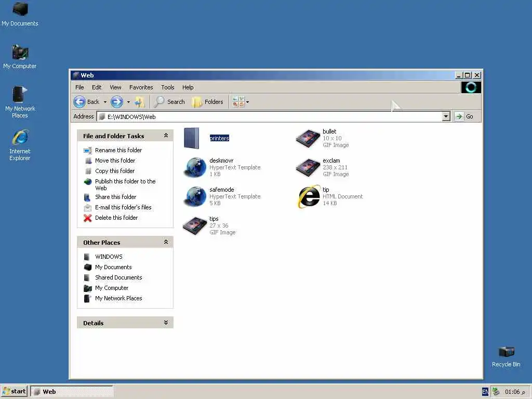
Task: Click the deskmovr file name
Action: [221, 161]
